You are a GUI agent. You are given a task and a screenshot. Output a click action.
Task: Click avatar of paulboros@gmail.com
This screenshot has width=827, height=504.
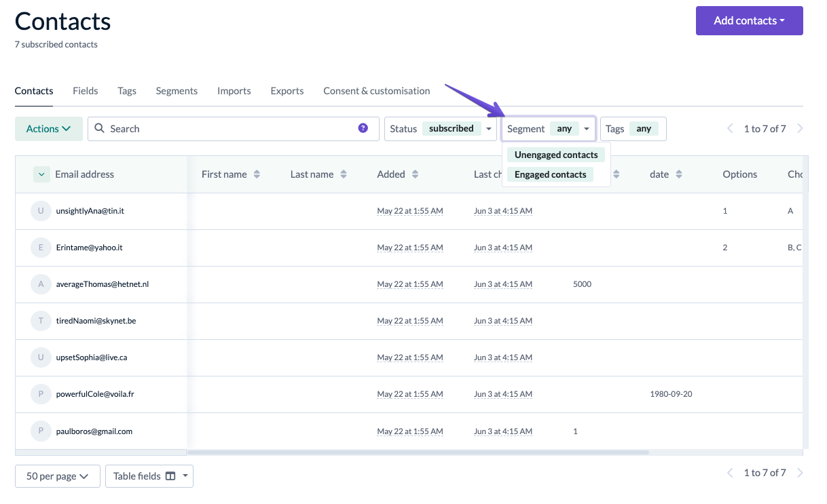coord(41,431)
